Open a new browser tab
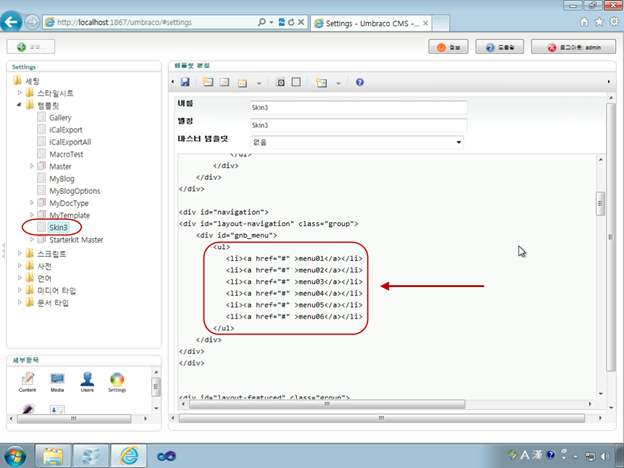The width and height of the screenshot is (624, 468). pyautogui.click(x=441, y=23)
